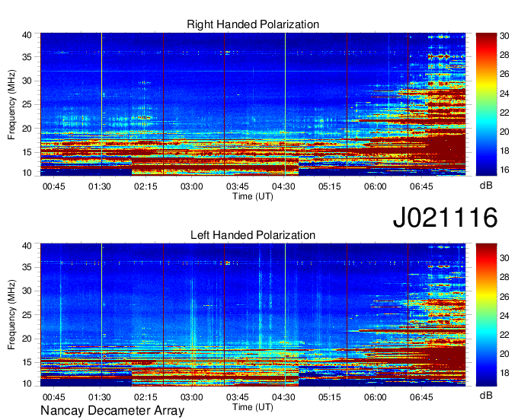Click the 40 MHz tick label on the upper plot

(x=27, y=35)
